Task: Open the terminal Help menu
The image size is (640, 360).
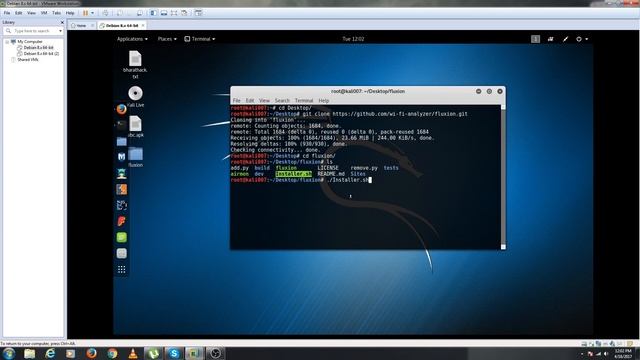Action: (324, 100)
